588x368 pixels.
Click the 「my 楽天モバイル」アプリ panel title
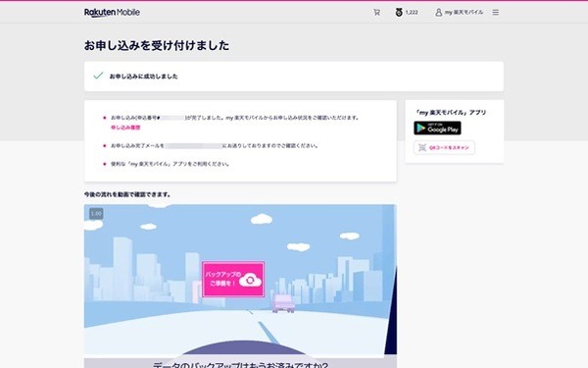coord(450,112)
